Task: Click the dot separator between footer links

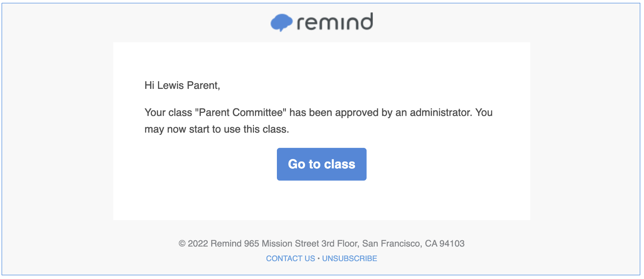Action: coord(318,258)
